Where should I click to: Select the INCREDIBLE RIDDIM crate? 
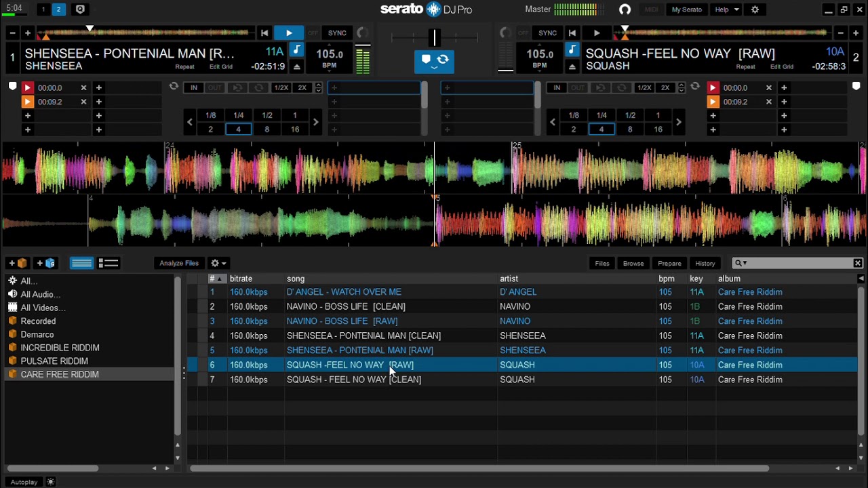[60, 348]
